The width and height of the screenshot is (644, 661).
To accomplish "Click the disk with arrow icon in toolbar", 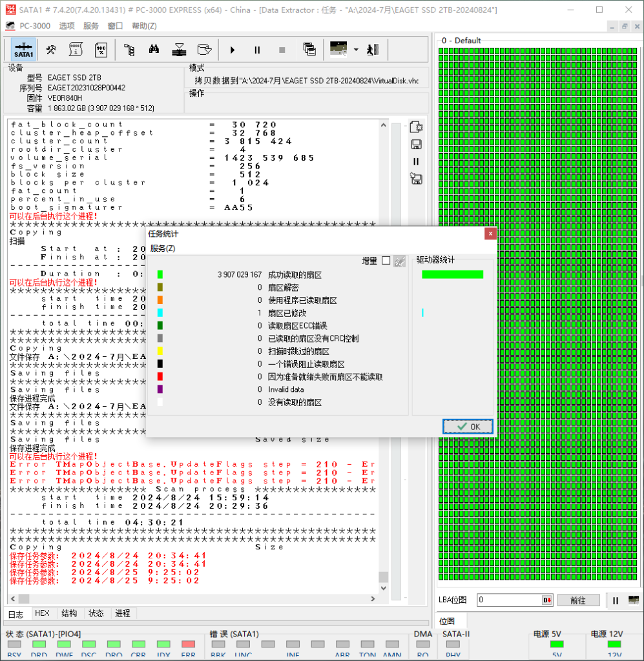I will [x=204, y=50].
